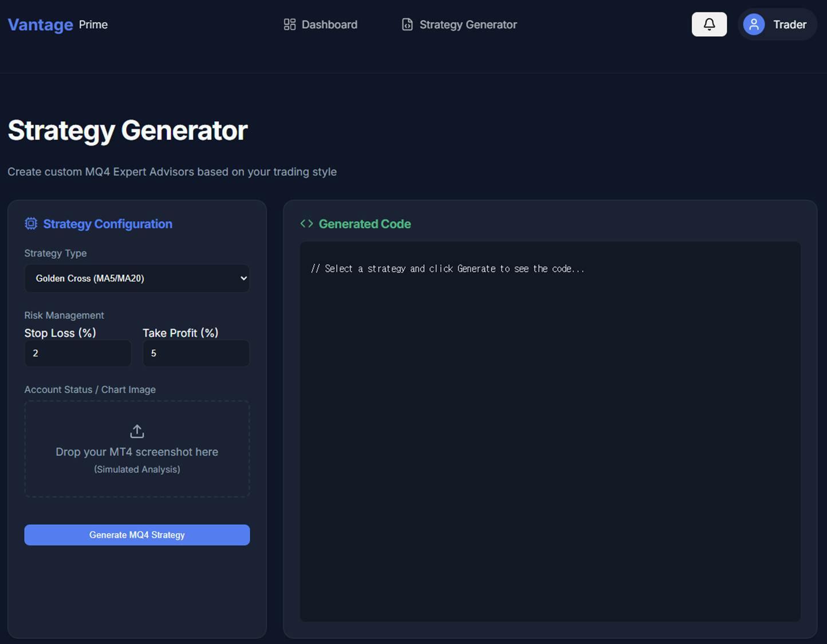Click the notification bell icon
The image size is (827, 644).
[x=709, y=24]
